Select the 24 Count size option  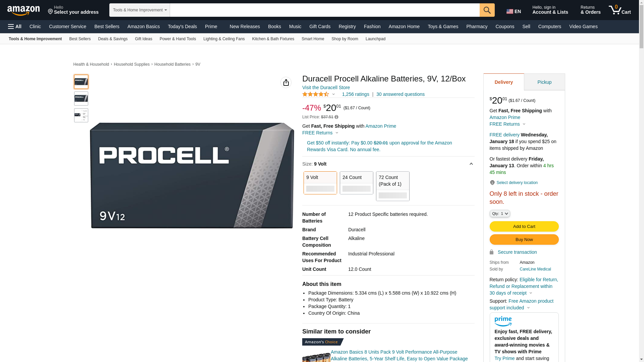(356, 183)
